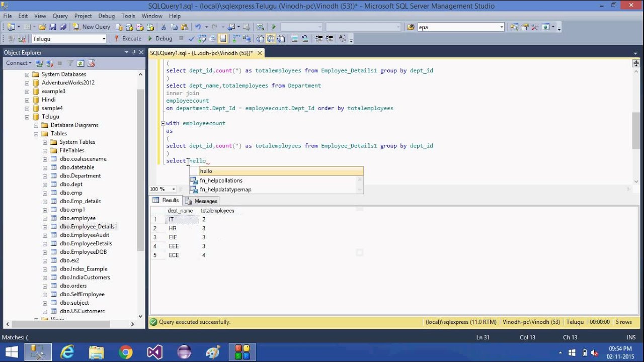
Task: Open the Tools menu
Action: click(128, 16)
